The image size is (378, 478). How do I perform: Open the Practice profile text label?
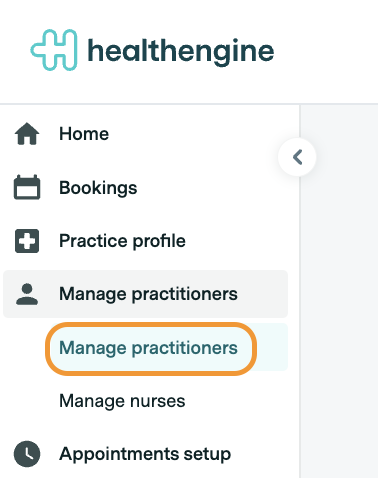[x=122, y=241]
